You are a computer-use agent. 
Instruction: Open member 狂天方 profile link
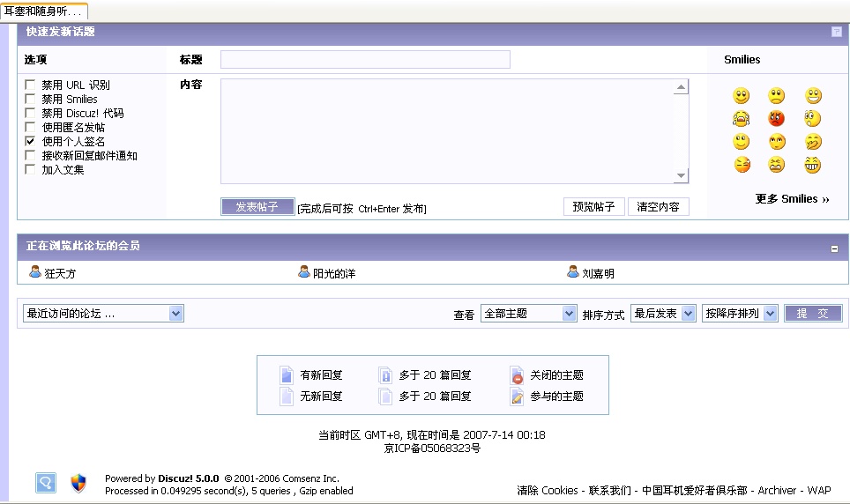(60, 274)
